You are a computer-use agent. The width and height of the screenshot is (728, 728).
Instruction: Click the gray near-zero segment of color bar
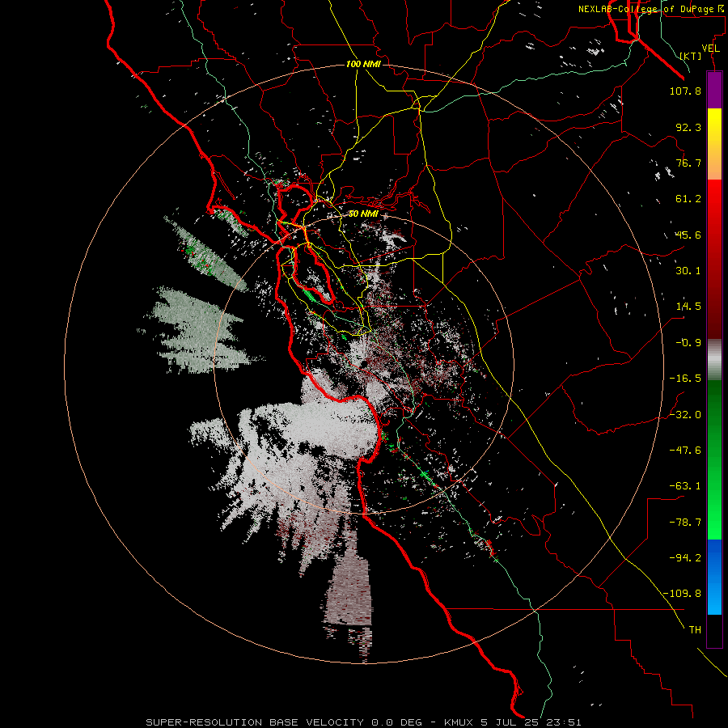[714, 359]
